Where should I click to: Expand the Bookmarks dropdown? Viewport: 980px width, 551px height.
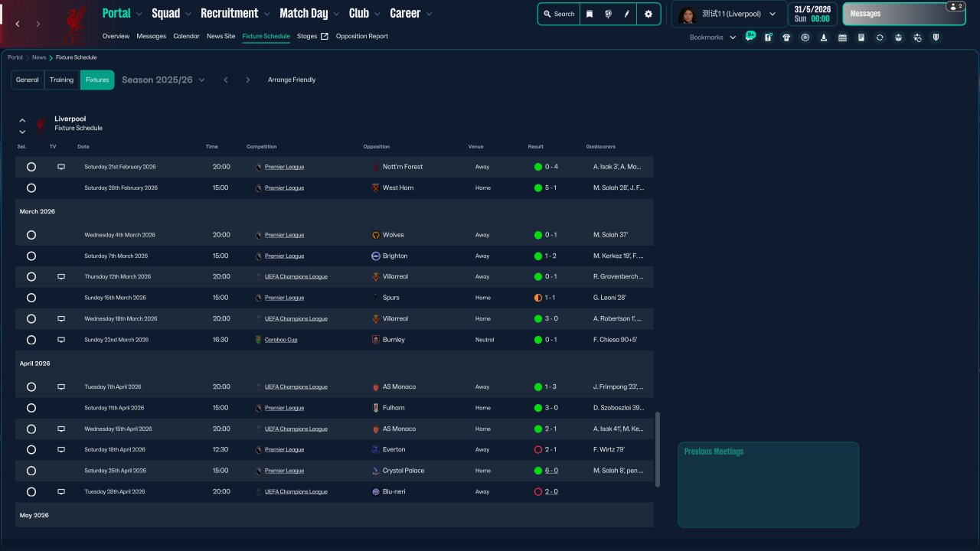tap(713, 37)
